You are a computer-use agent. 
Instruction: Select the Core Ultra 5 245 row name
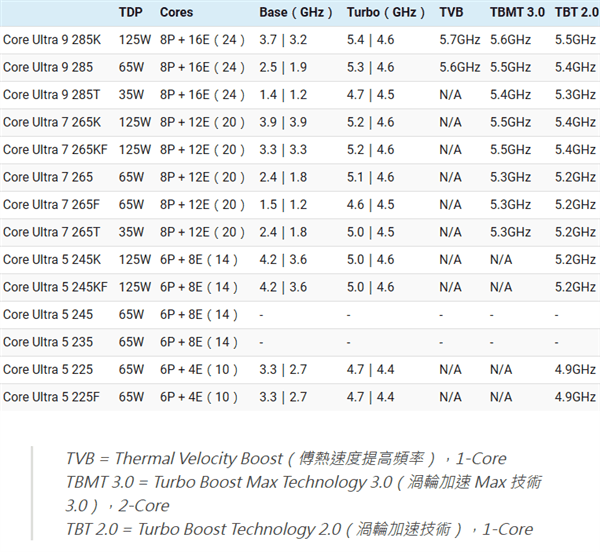point(48,314)
